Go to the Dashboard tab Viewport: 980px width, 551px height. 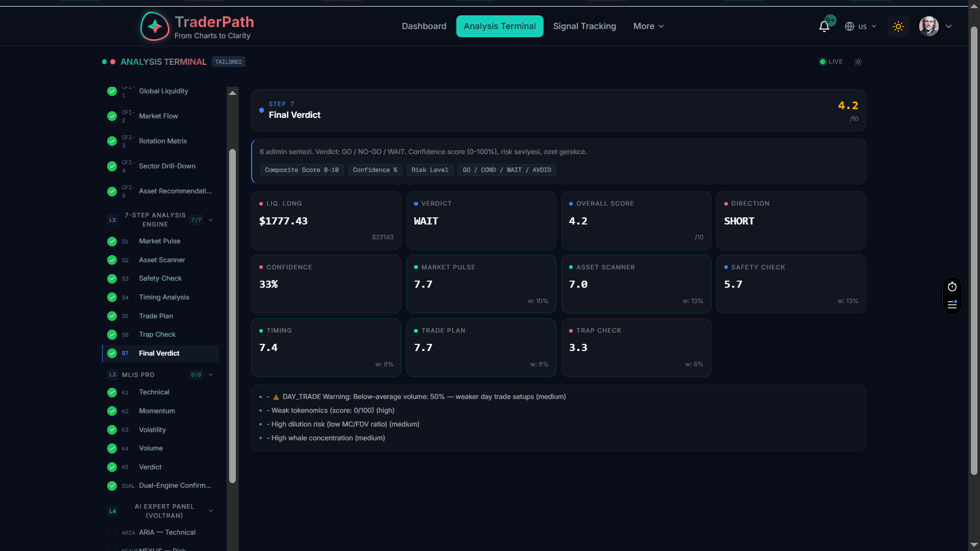pyautogui.click(x=424, y=26)
